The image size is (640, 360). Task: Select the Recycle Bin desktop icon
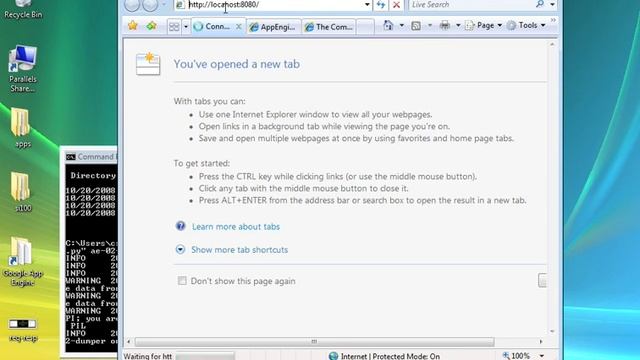pyautogui.click(x=23, y=9)
